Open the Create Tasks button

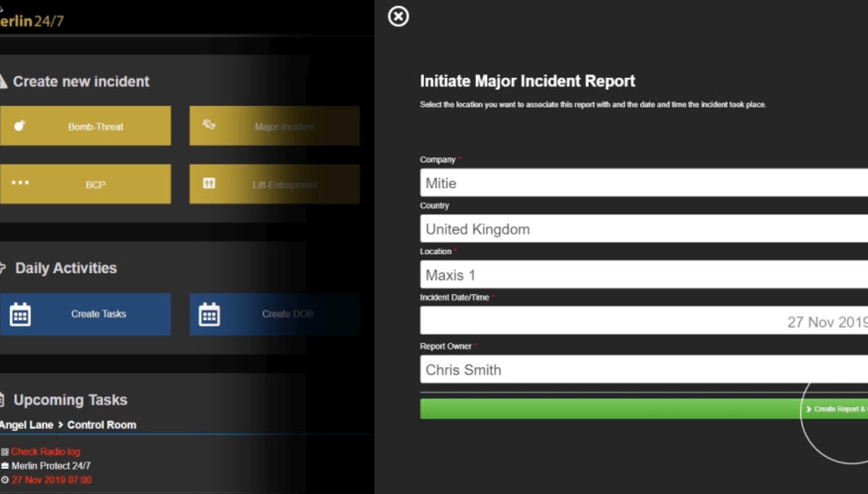(x=85, y=314)
